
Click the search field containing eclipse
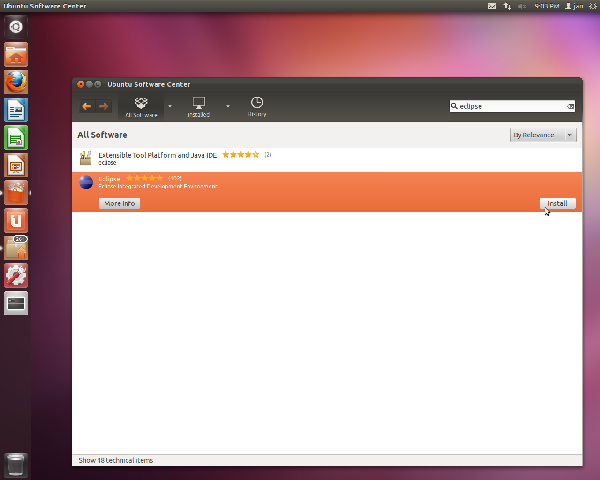click(512, 106)
